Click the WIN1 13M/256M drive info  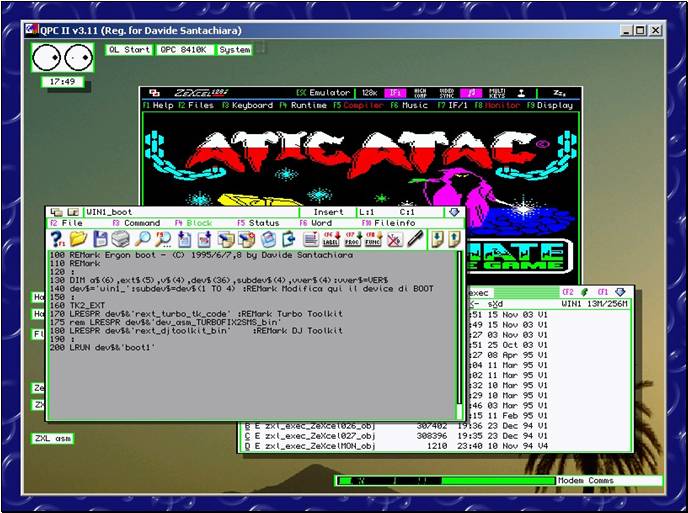594,304
